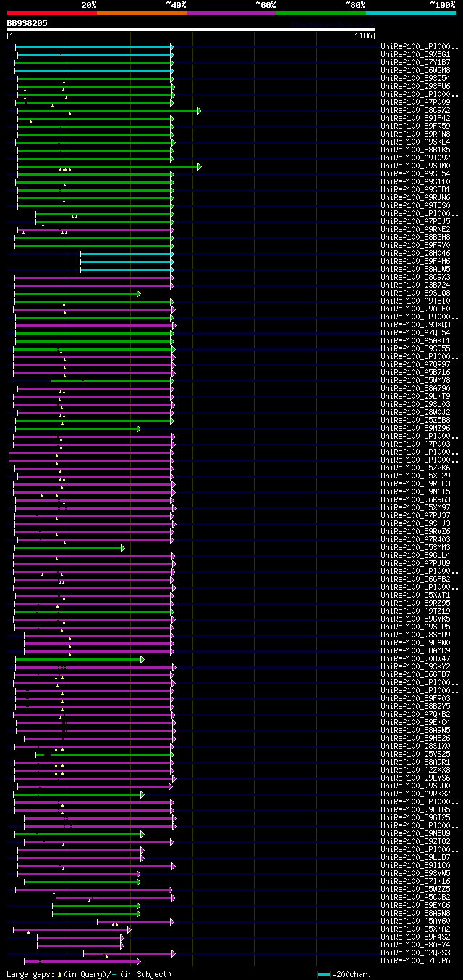Select label UniRef100_B8B1K5
The height and width of the screenshot is (980, 463).
coord(415,150)
